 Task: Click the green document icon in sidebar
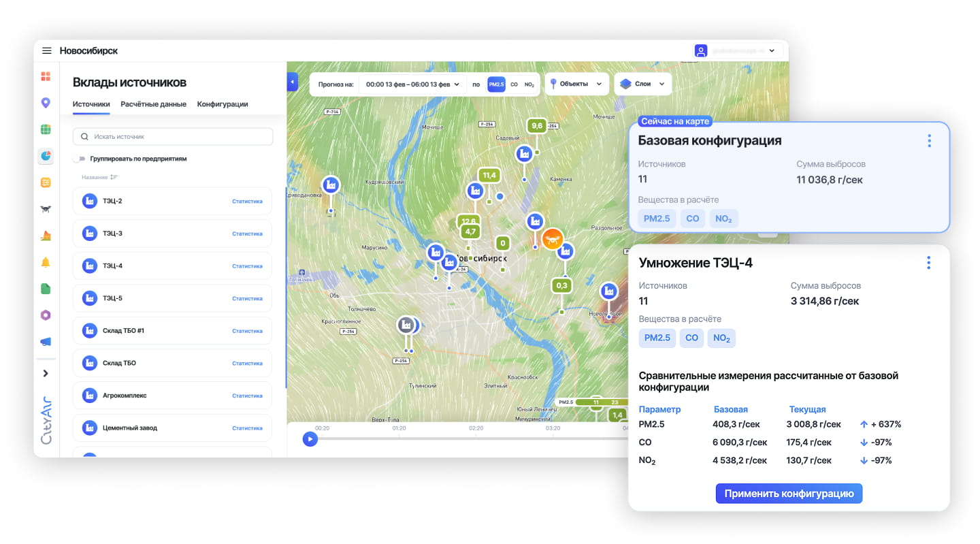46,289
